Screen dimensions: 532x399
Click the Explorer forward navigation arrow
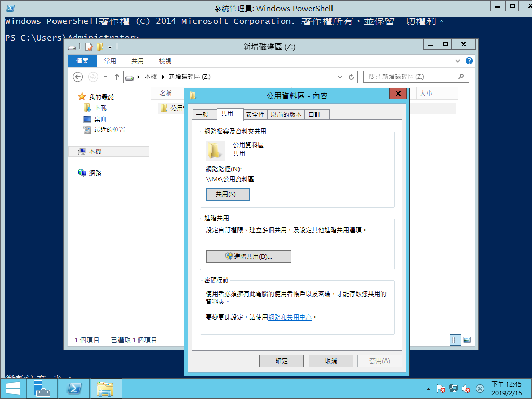(93, 77)
